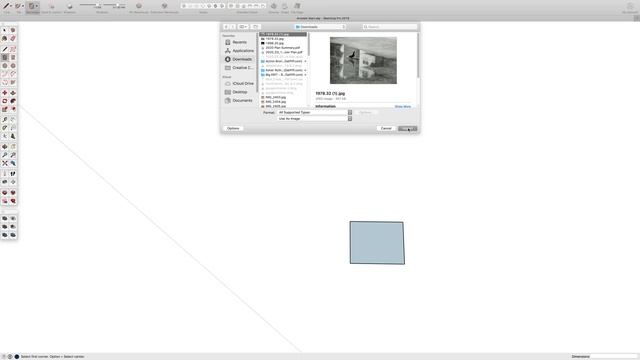The image size is (640, 360).
Task: Pick the Rotated Rectangle tool
Action: coord(13,58)
